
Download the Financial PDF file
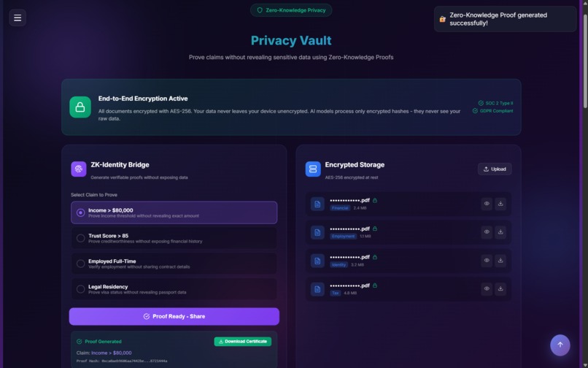(x=500, y=204)
